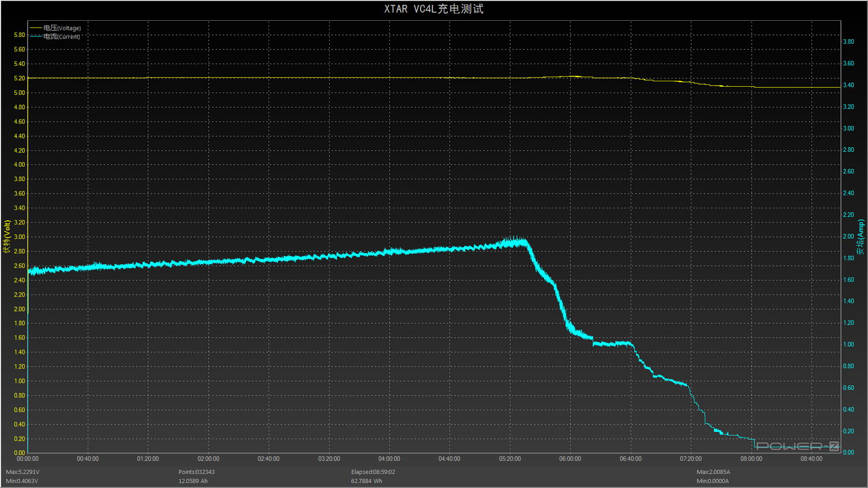Click the chart title XTAR VC4L充电测试

(434, 9)
